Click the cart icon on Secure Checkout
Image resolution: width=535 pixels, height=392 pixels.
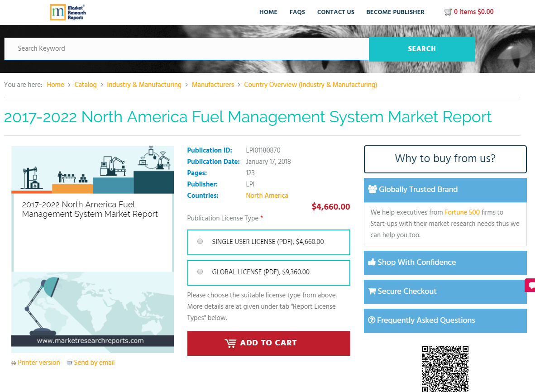point(372,291)
